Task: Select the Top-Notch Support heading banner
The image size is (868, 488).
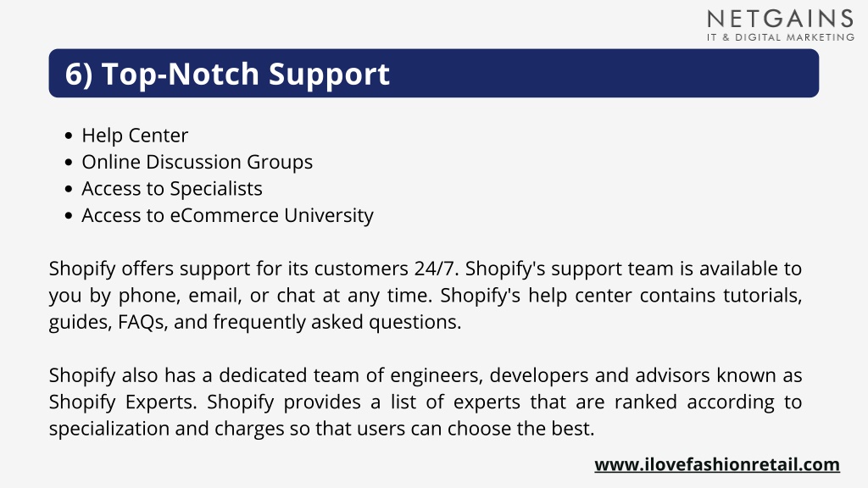Action: pos(433,73)
